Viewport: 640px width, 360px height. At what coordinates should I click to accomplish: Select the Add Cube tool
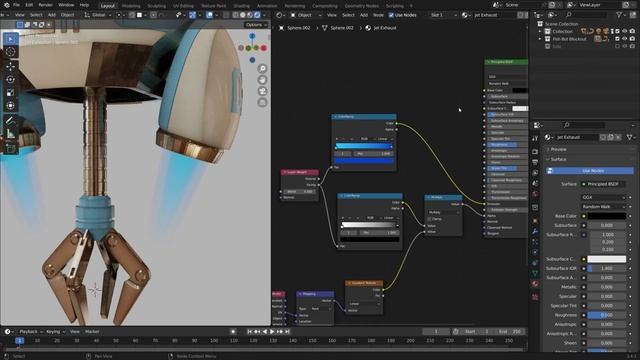pyautogui.click(x=11, y=148)
